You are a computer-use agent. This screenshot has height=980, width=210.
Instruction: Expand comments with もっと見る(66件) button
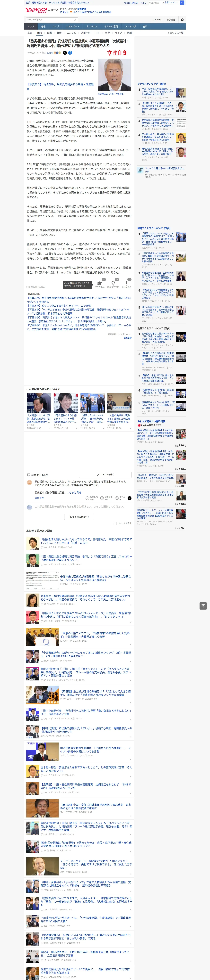(79, 517)
